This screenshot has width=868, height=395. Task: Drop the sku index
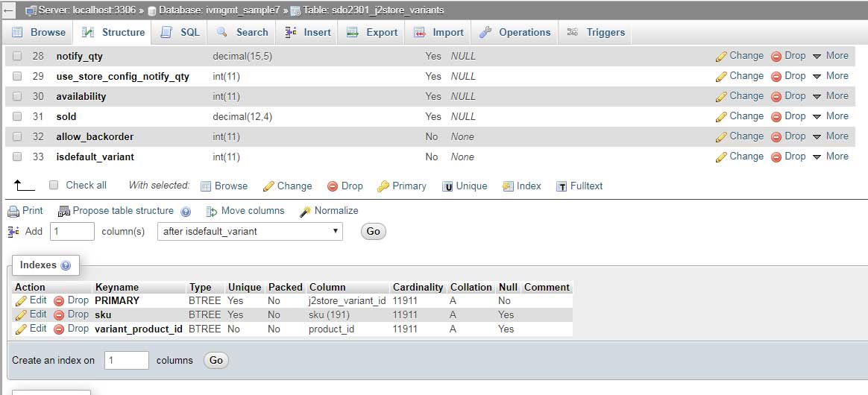coord(72,315)
